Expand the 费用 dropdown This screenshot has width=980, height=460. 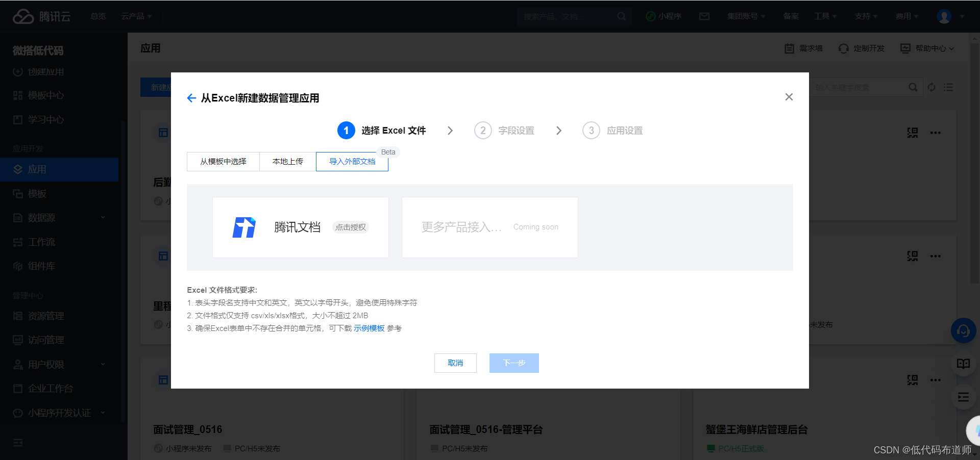pyautogui.click(x=907, y=16)
